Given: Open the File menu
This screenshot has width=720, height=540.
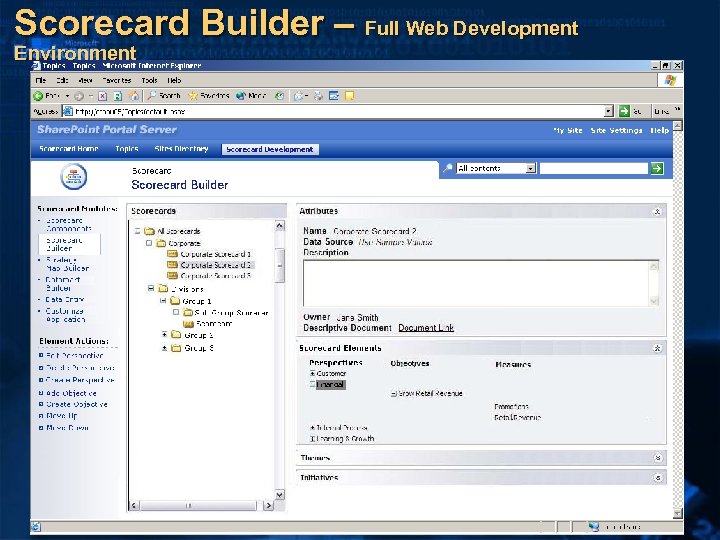Looking at the screenshot, I should [41, 80].
